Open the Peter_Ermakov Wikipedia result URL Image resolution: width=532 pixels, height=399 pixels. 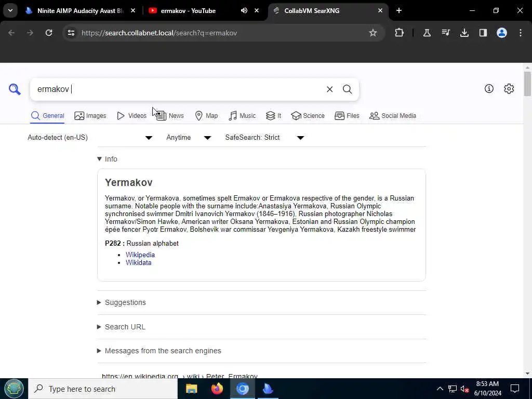(x=180, y=376)
